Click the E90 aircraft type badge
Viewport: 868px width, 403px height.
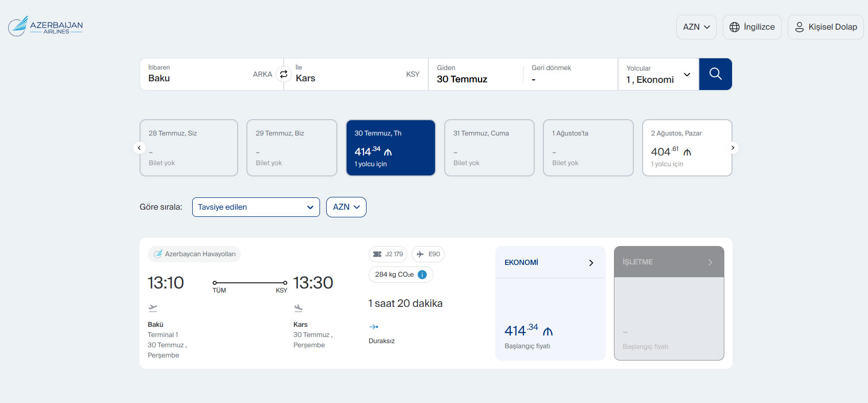point(428,254)
